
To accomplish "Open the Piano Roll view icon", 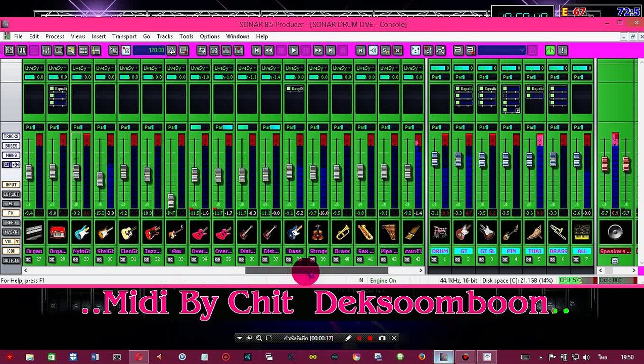I will tap(22, 50).
